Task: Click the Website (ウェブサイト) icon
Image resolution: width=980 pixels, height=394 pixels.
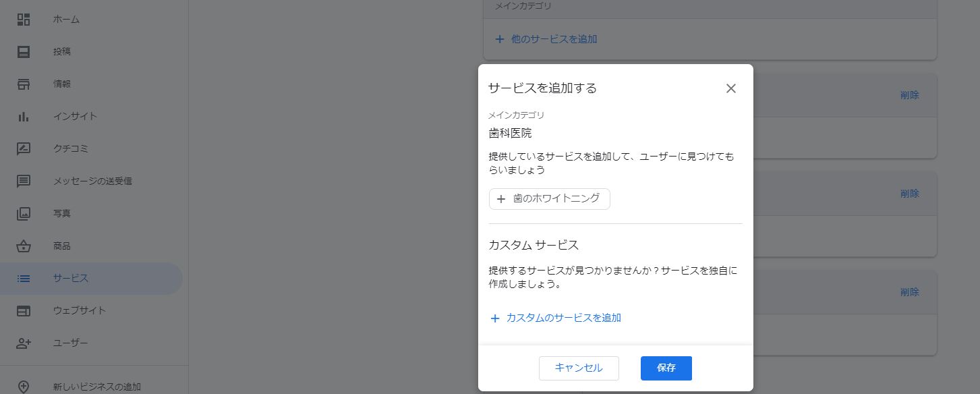Action: click(x=24, y=310)
